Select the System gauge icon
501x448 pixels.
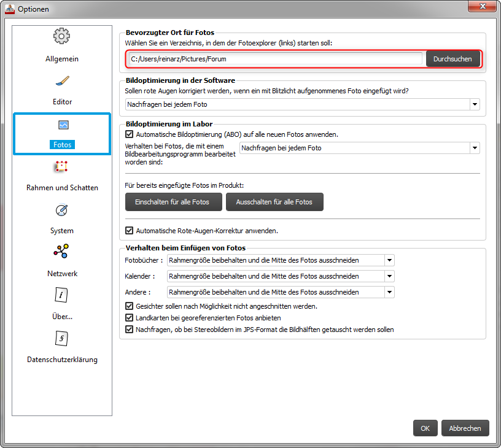(61, 210)
